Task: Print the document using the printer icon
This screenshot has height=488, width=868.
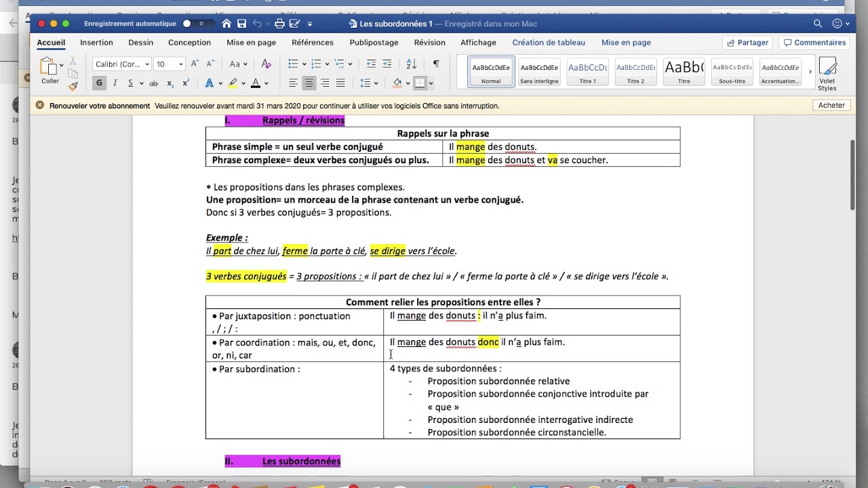Action: 279,24
